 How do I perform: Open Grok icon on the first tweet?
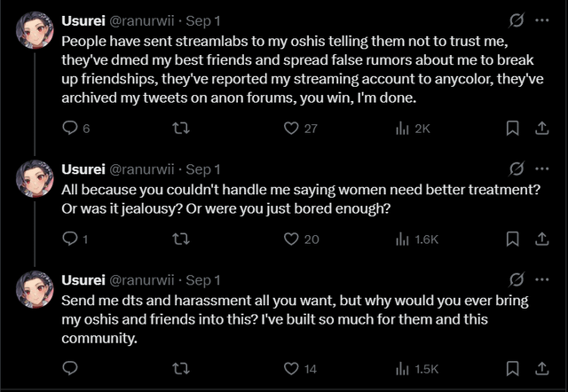tap(515, 20)
